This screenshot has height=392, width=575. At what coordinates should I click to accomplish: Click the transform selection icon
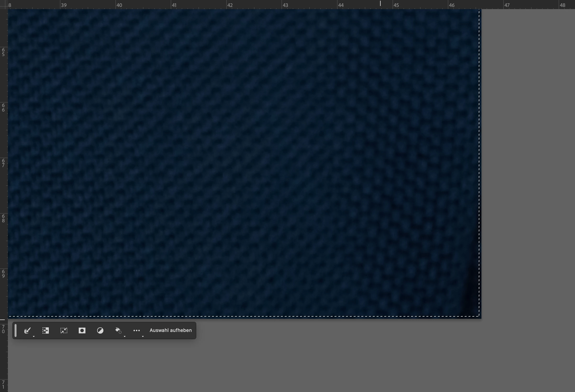[x=64, y=330]
